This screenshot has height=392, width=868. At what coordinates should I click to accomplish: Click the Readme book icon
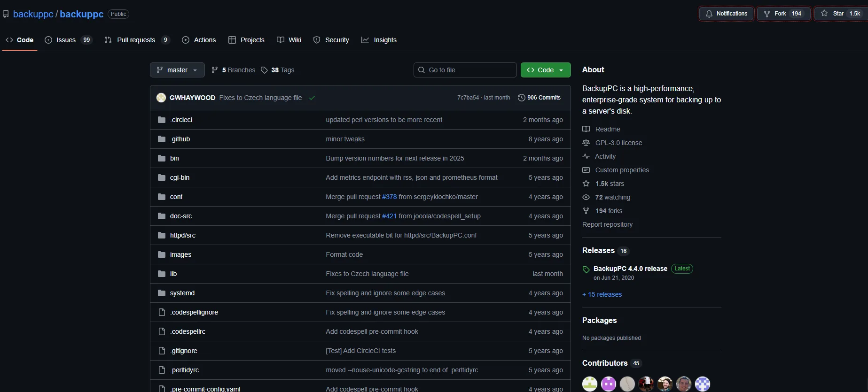[586, 129]
